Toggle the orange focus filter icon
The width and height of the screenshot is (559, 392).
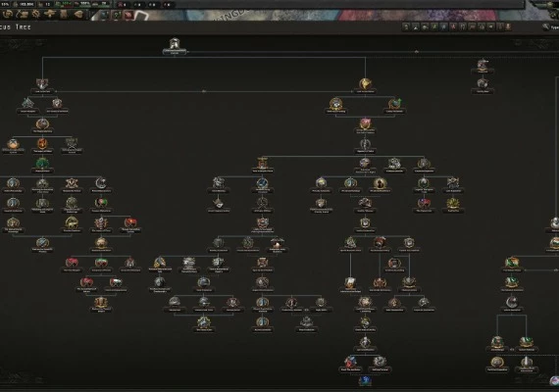508,26
